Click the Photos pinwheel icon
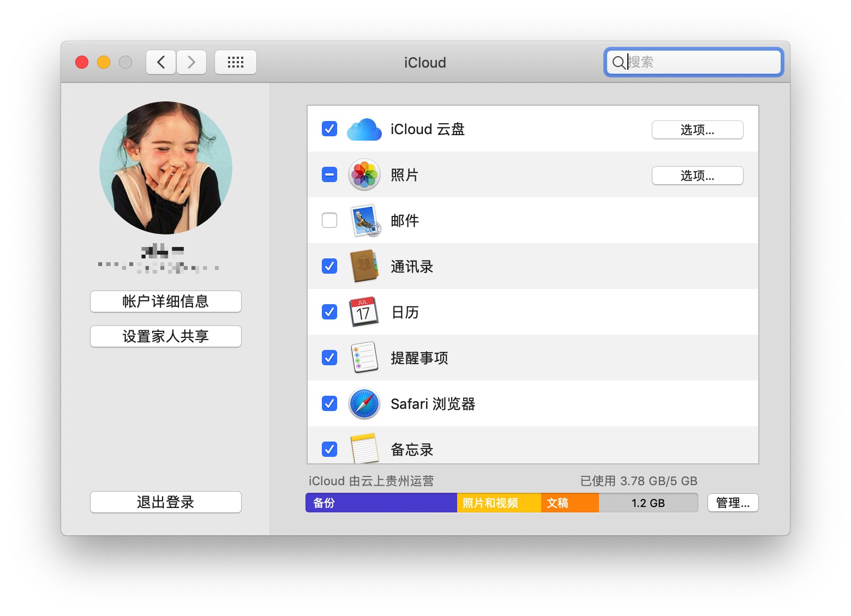 pos(364,175)
